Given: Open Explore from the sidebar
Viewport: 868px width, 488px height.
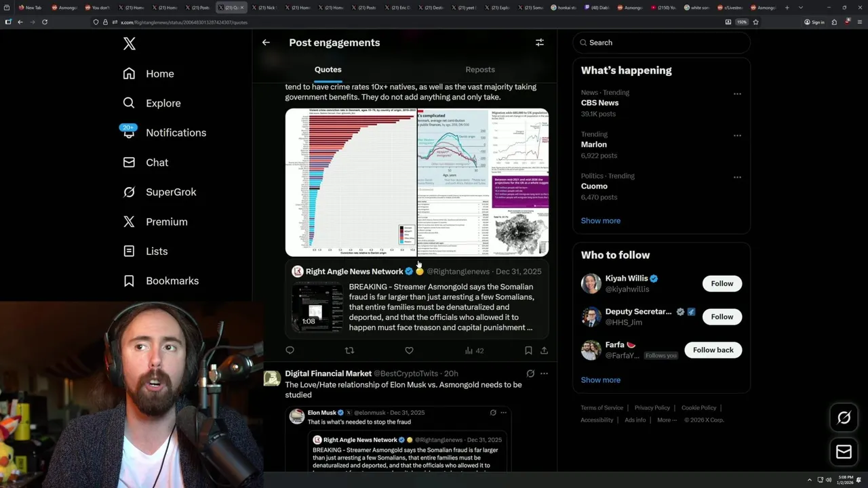Looking at the screenshot, I should pos(152,103).
